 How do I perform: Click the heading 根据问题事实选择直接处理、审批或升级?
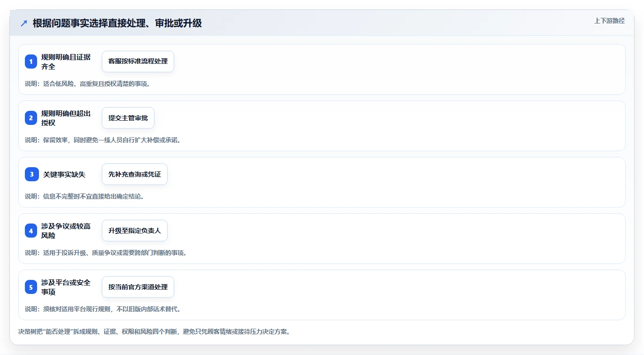click(117, 23)
